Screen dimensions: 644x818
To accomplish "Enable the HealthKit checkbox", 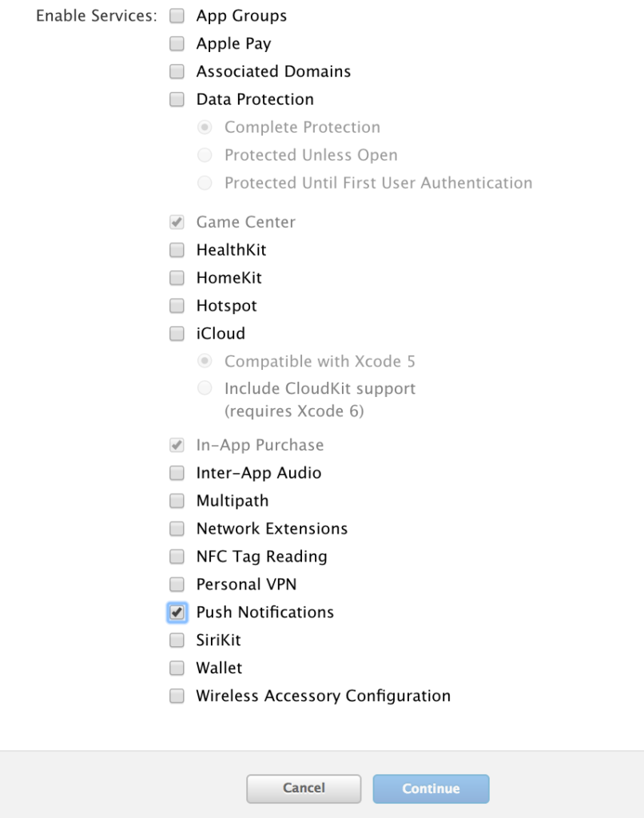I will pos(177,250).
